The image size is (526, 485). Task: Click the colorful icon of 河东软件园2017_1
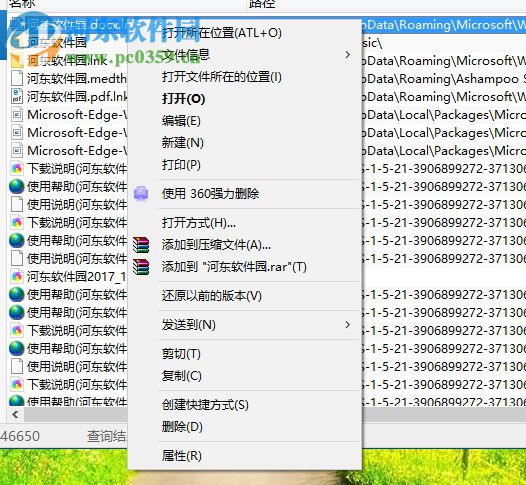(17, 276)
